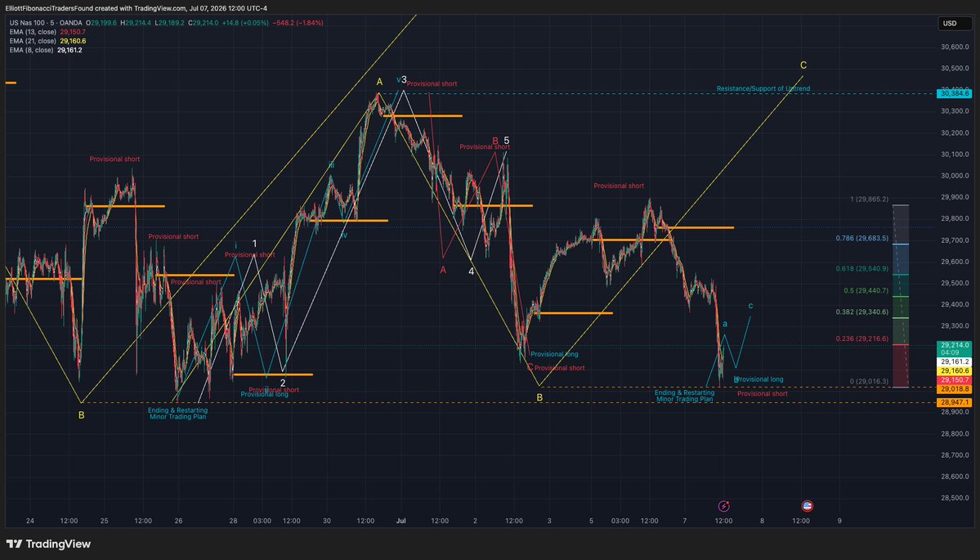Select the white wave label '1'
980x560 pixels.
point(254,244)
